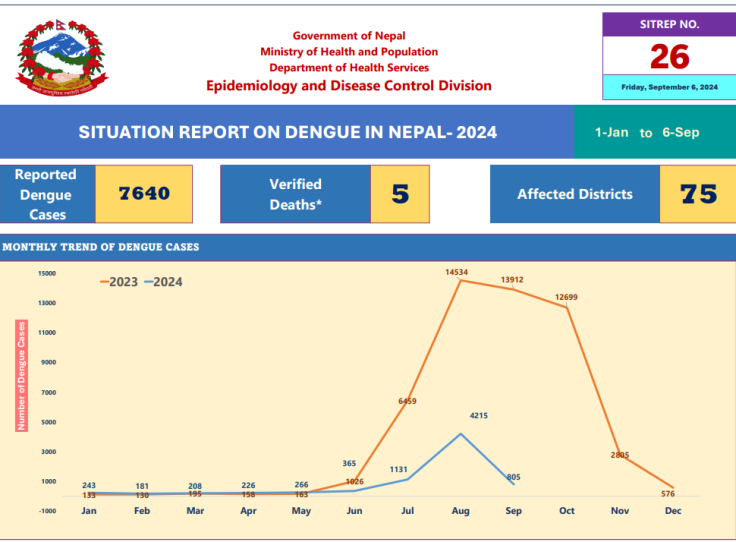Click the 1026 data label for June
The image size is (736, 542).
pos(354,481)
